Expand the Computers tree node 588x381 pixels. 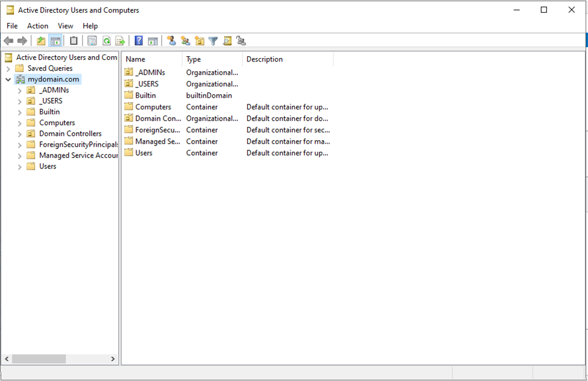20,123
